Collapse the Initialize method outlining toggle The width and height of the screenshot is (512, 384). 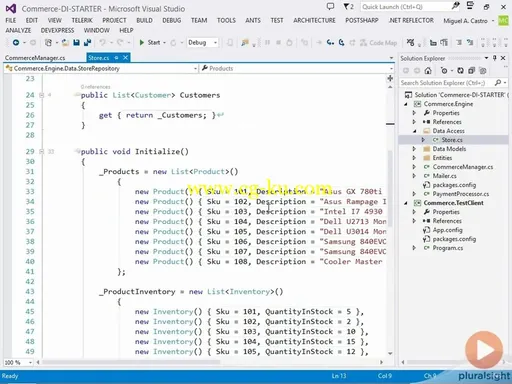click(42, 151)
